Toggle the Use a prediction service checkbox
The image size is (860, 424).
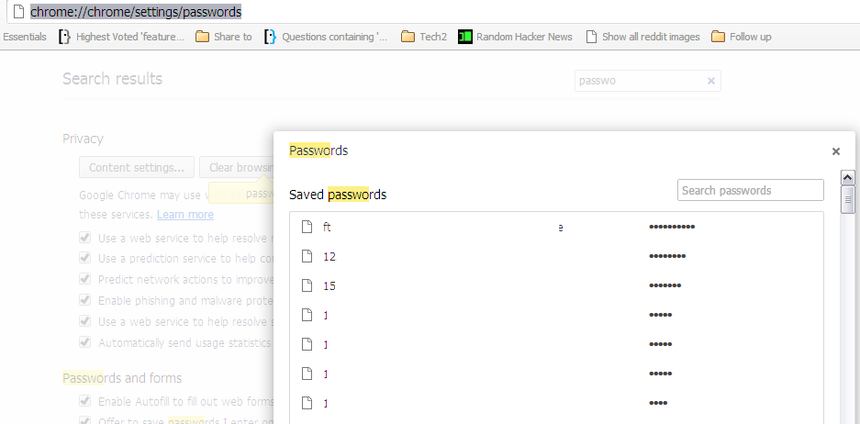(x=85, y=259)
